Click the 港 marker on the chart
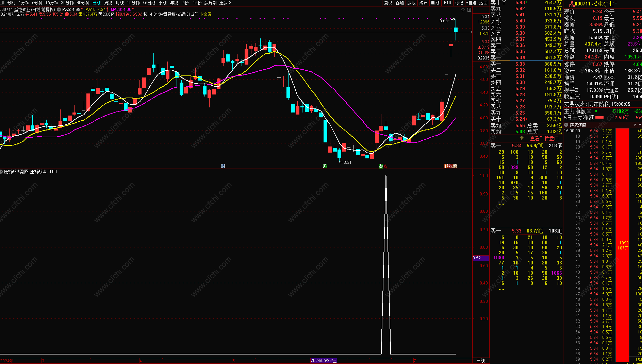Image resolution: width=642 pixels, height=364 pixels. [381, 166]
